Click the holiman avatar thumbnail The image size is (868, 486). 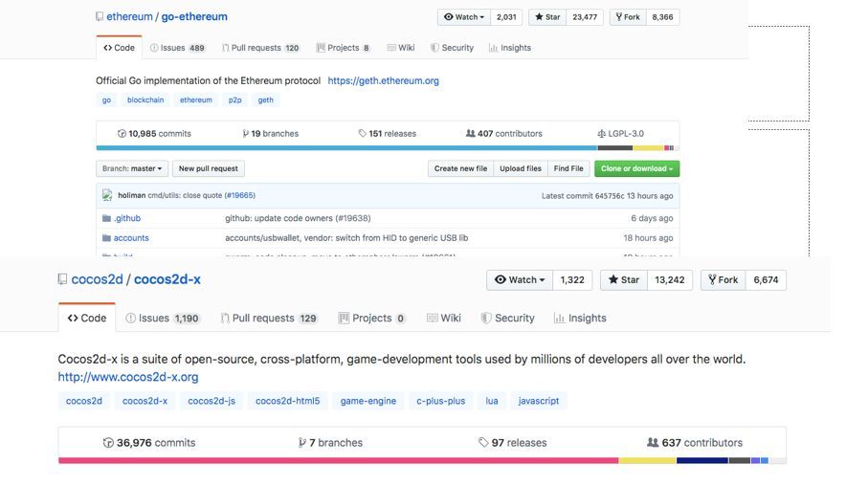tap(108, 195)
